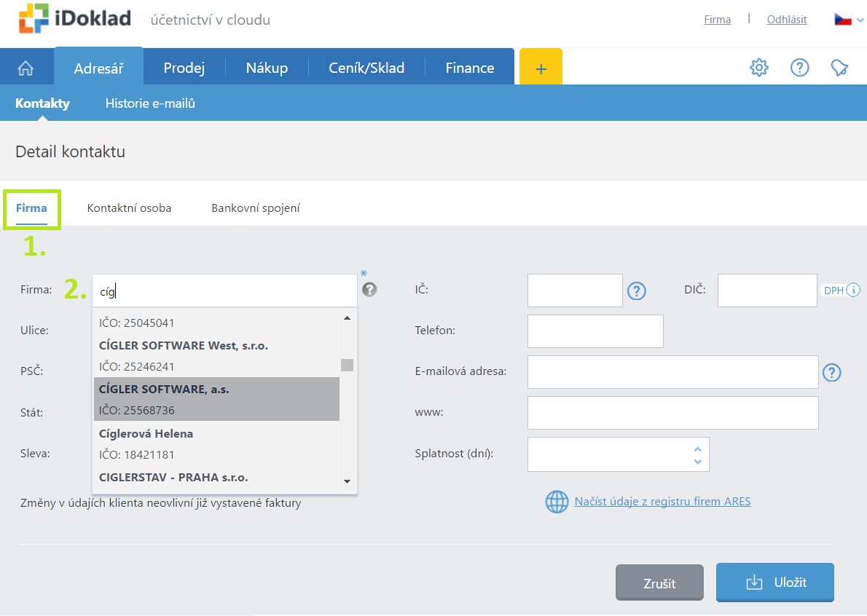
Task: Open the Adresář main tab
Action: [x=99, y=67]
